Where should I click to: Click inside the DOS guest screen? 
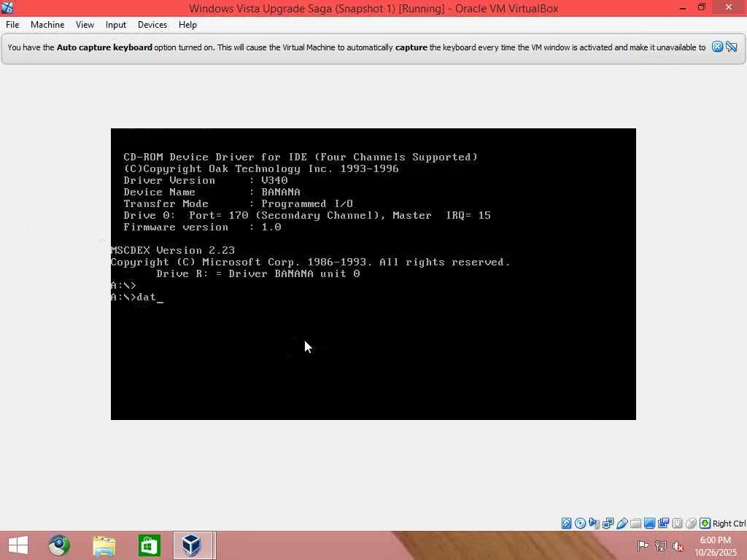pos(373,274)
